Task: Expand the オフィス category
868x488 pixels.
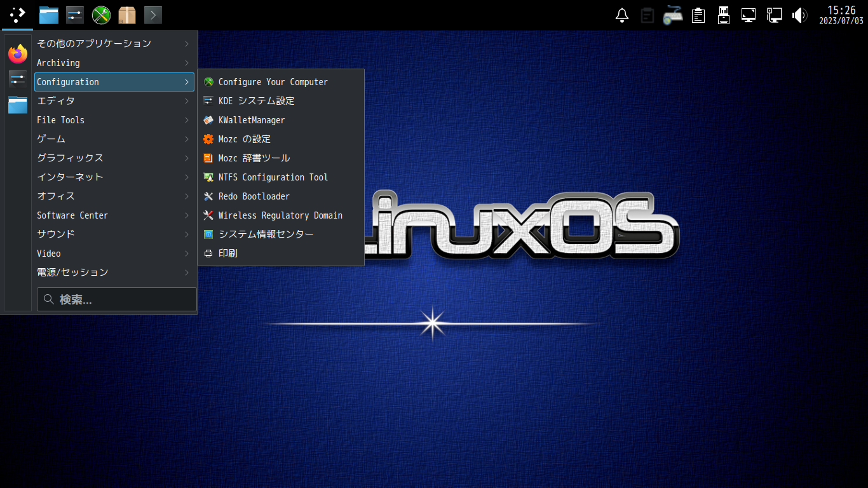Action: pos(114,196)
